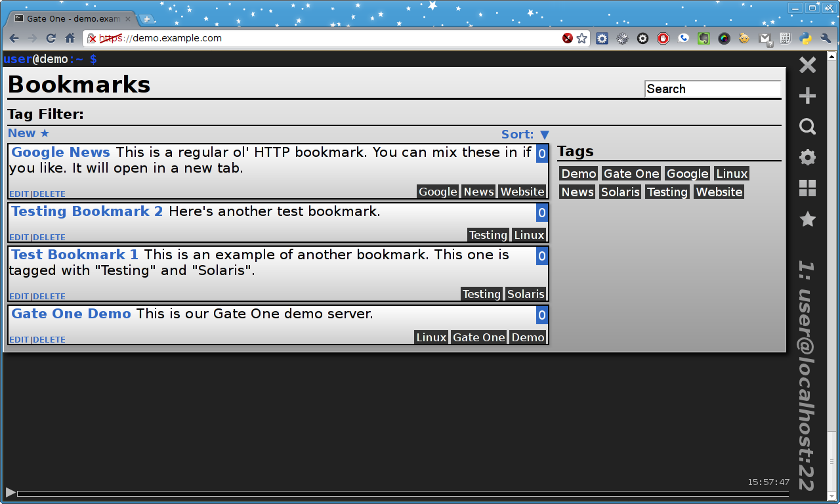Start playback with the play triangle
The width and height of the screenshot is (840, 504).
point(10,492)
